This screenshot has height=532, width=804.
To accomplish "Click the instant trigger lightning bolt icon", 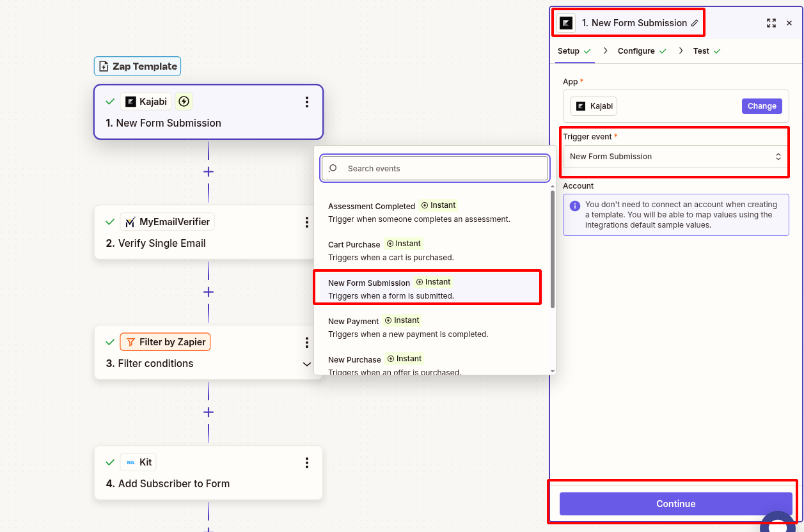I will (184, 102).
